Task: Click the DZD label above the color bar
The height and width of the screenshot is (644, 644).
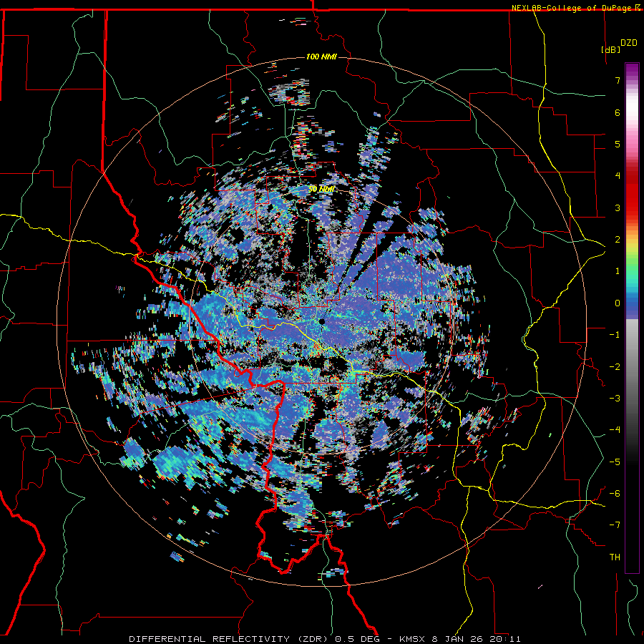Action: click(x=629, y=43)
